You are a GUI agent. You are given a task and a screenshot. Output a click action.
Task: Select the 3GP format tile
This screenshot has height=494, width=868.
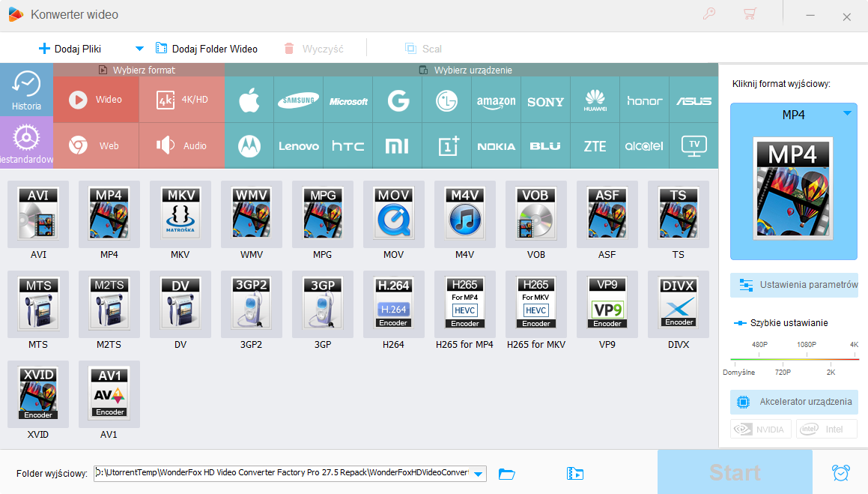pos(323,304)
